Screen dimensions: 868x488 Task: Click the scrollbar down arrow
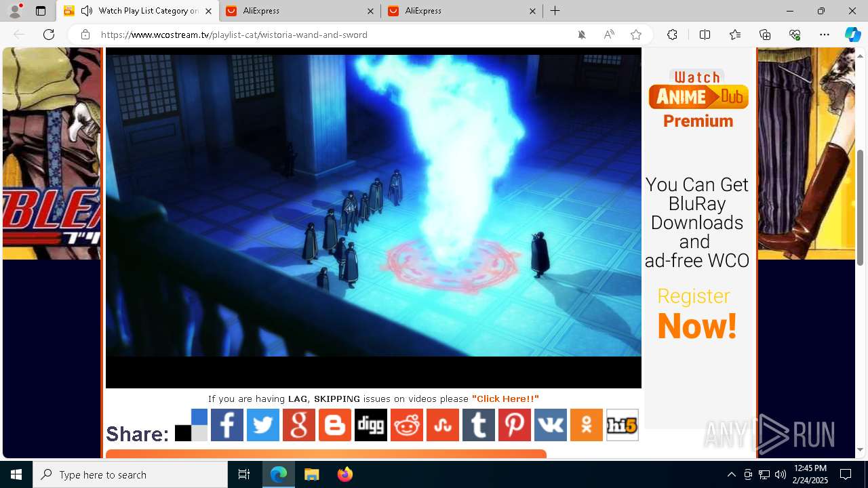[x=861, y=449]
